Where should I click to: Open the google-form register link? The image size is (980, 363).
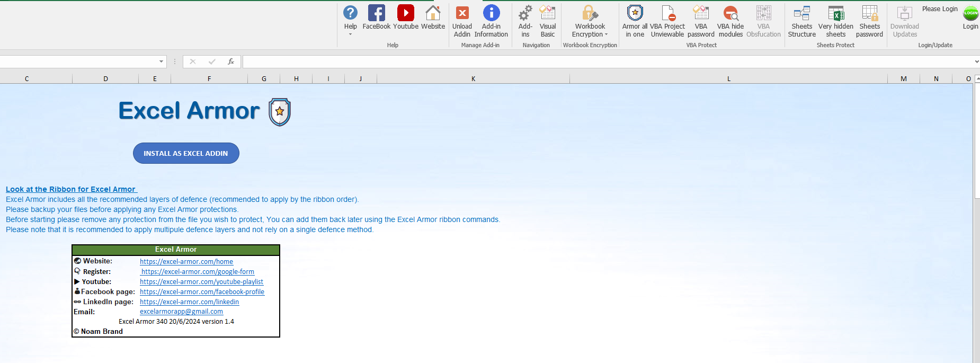(x=198, y=272)
